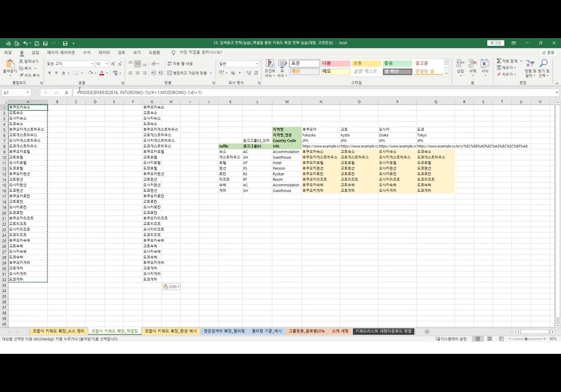The width and height of the screenshot is (561, 392).
Task: Undo the last action in Quick Access toolbar
Action: 25,43
